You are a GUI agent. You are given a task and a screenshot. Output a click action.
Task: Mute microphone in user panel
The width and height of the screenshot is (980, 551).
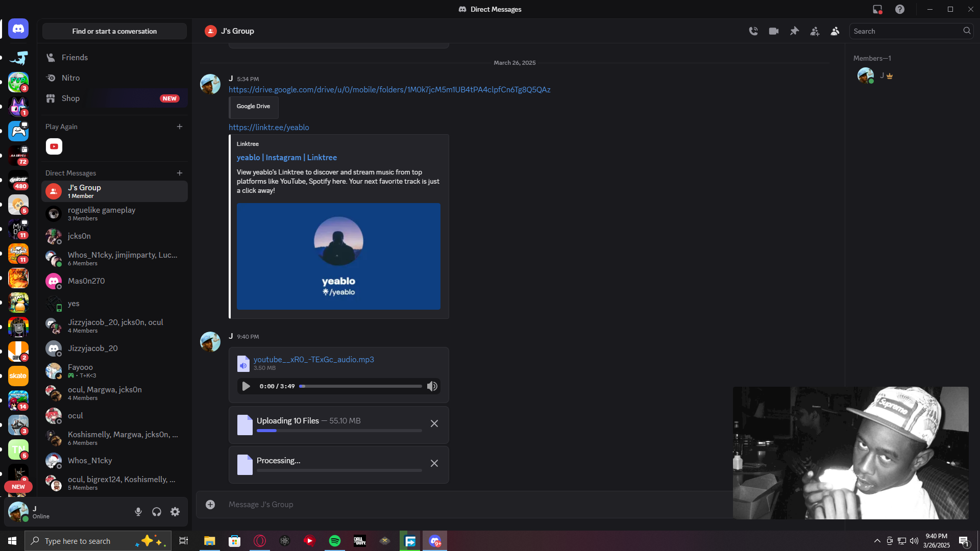coord(138,512)
